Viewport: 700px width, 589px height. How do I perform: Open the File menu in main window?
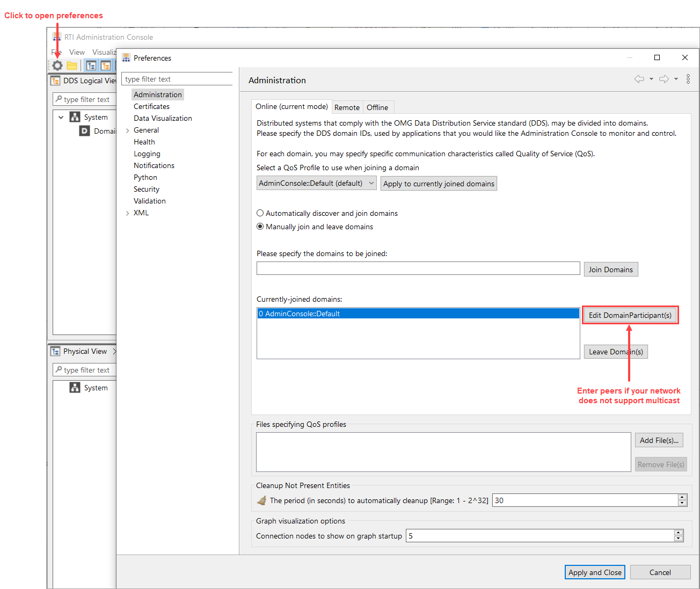coord(56,52)
